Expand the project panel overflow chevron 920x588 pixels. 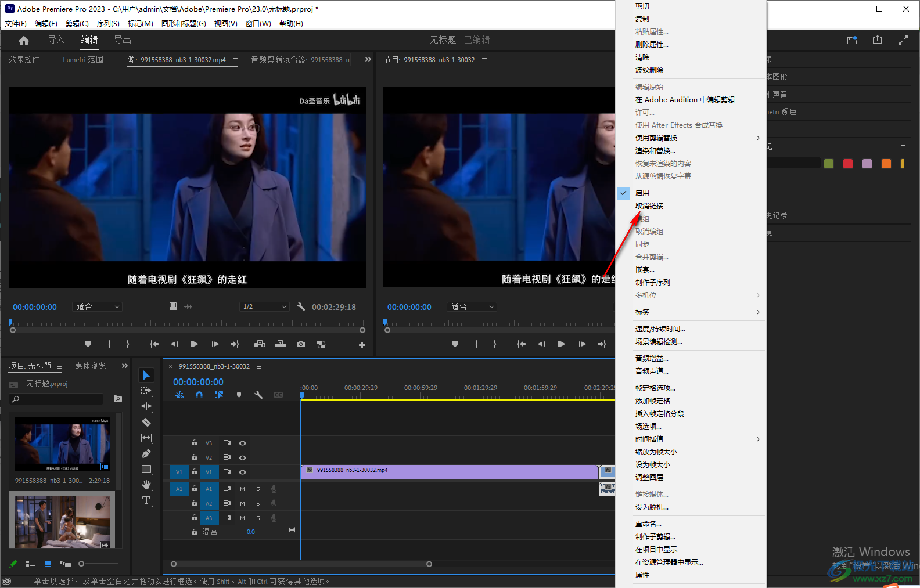tap(124, 366)
